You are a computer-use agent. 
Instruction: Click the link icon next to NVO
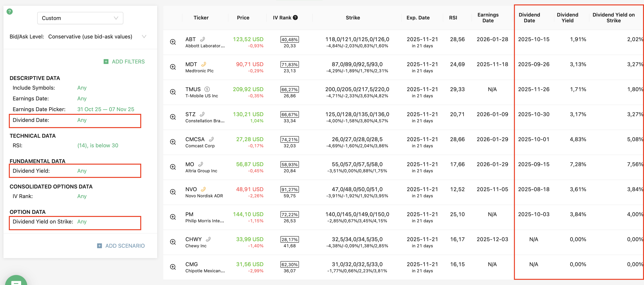coord(203,189)
